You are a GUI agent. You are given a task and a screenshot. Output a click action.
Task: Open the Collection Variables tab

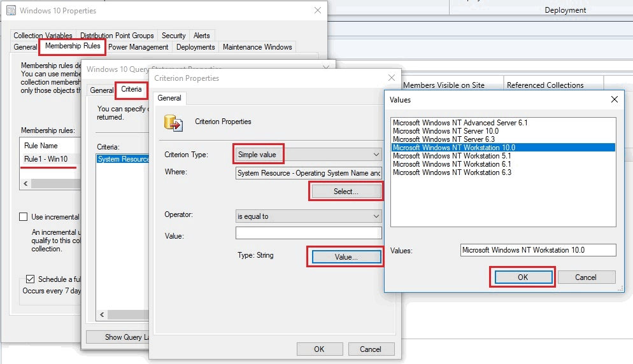[43, 36]
